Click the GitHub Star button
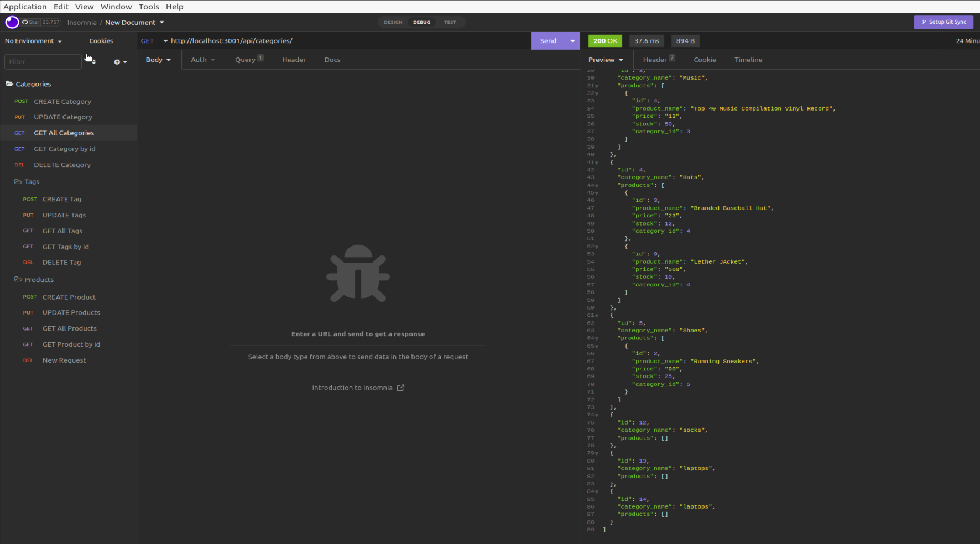The height and width of the screenshot is (544, 980). point(41,22)
